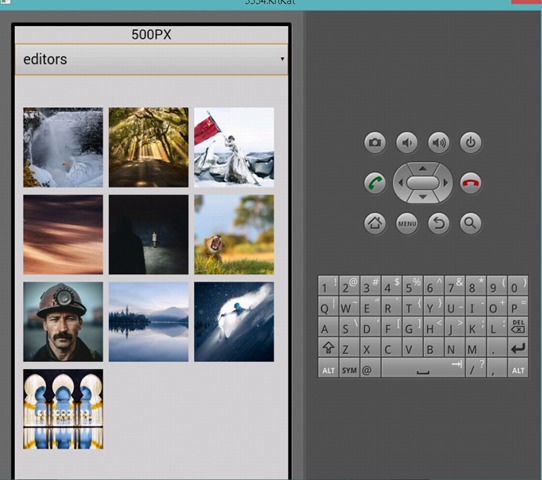The width and height of the screenshot is (542, 480).
Task: Click the Z key
Action: tap(349, 347)
